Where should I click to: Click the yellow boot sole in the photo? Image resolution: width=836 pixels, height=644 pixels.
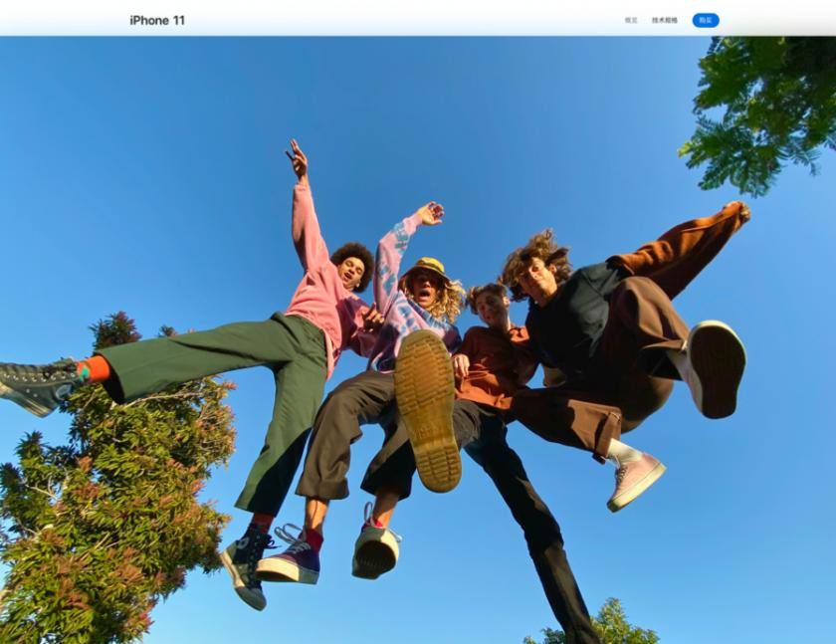[x=428, y=409]
